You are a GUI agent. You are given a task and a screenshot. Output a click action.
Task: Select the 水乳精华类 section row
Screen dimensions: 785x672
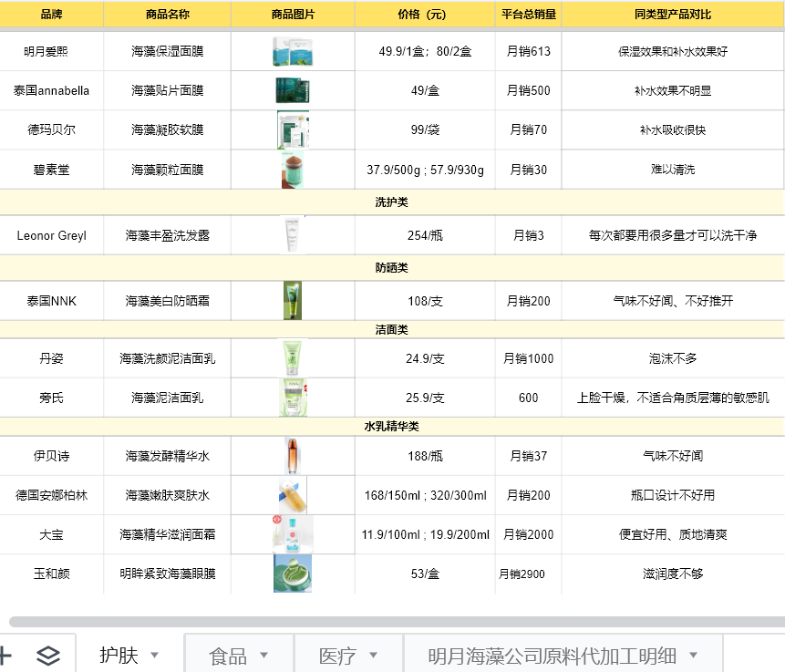coord(392,426)
